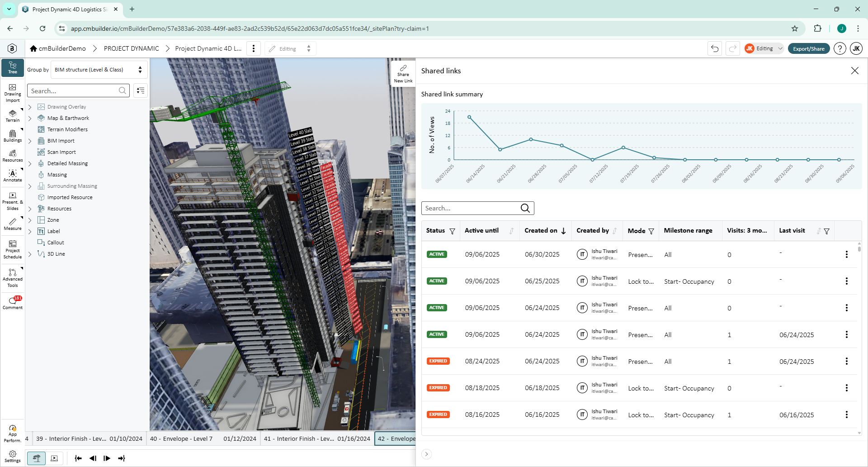Image resolution: width=868 pixels, height=467 pixels.
Task: Select the Annotate tool
Action: pyautogui.click(x=13, y=176)
